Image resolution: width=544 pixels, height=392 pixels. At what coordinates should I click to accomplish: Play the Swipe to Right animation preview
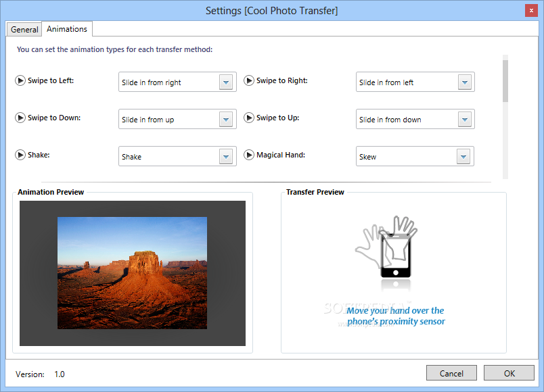click(249, 80)
